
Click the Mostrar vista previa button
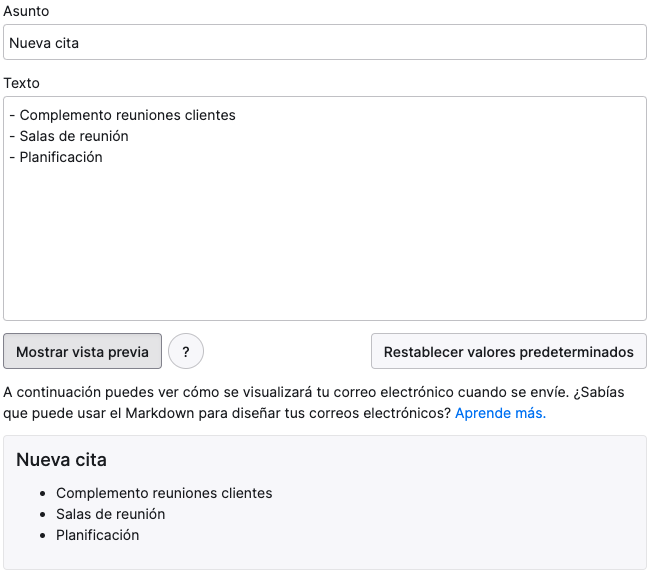click(x=82, y=351)
